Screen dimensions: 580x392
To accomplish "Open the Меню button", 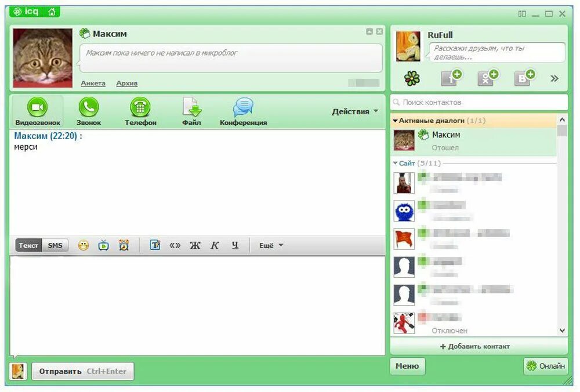I will pyautogui.click(x=407, y=366).
